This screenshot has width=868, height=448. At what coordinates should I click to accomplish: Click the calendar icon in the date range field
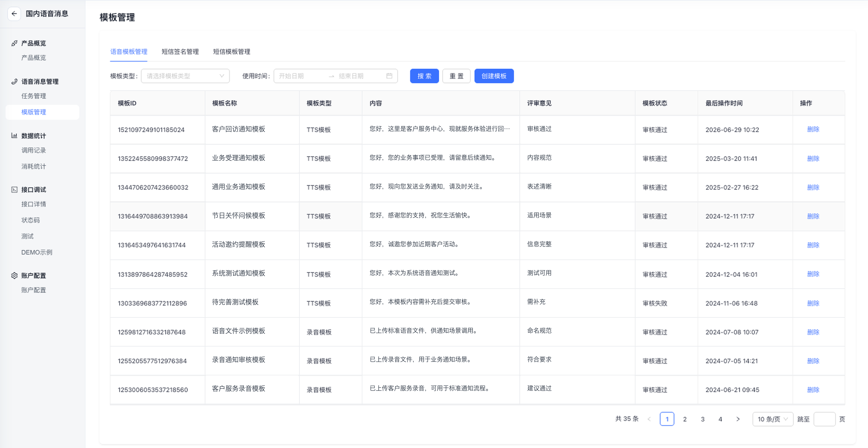pyautogui.click(x=389, y=76)
